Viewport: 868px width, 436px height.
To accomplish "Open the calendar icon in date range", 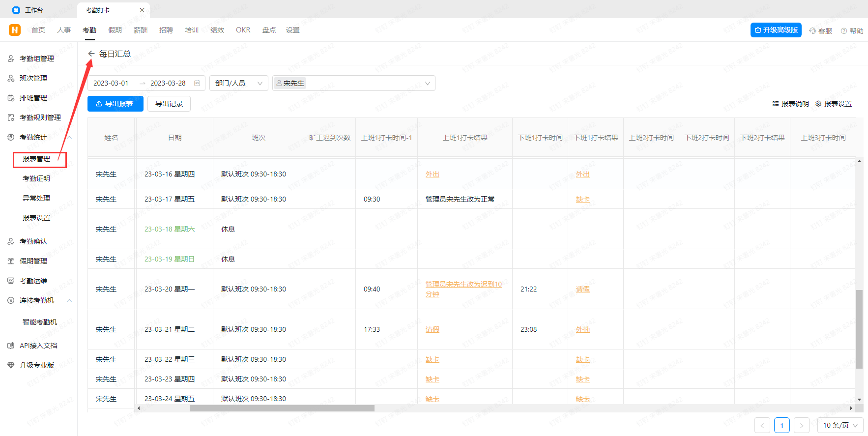I will 197,83.
